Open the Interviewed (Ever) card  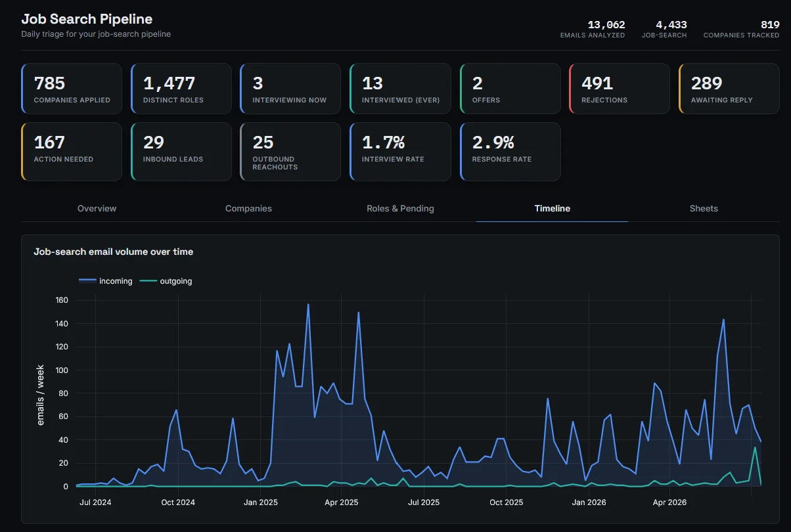[x=400, y=89]
